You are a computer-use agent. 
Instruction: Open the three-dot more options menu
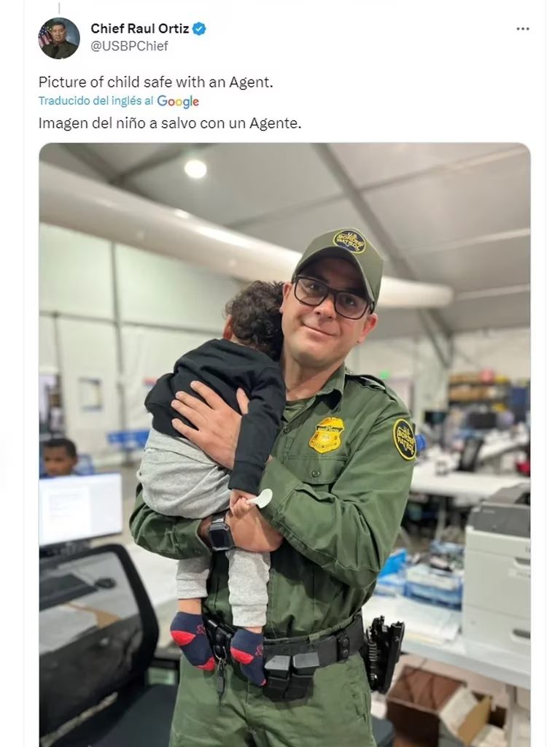(522, 29)
